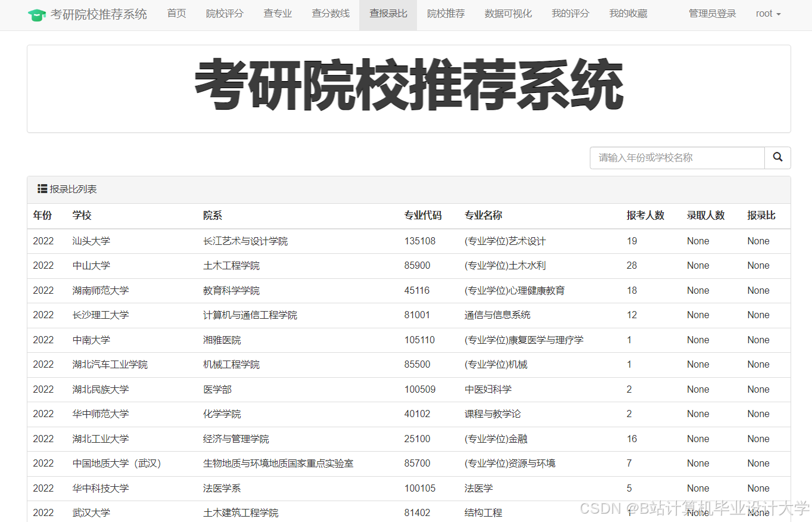The width and height of the screenshot is (812, 522).
Task: Open 我的收藏 in navbar
Action: click(628, 14)
